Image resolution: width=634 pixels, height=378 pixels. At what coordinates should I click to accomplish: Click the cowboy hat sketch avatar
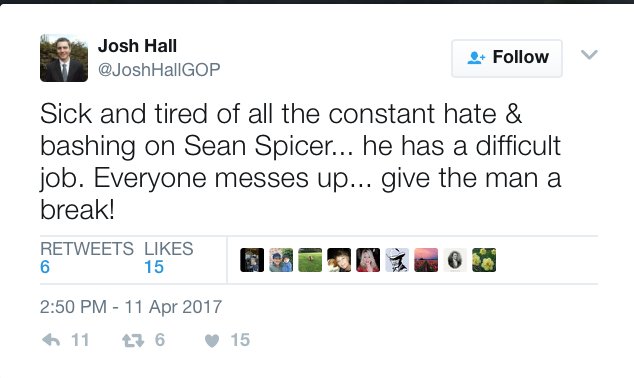point(397,260)
